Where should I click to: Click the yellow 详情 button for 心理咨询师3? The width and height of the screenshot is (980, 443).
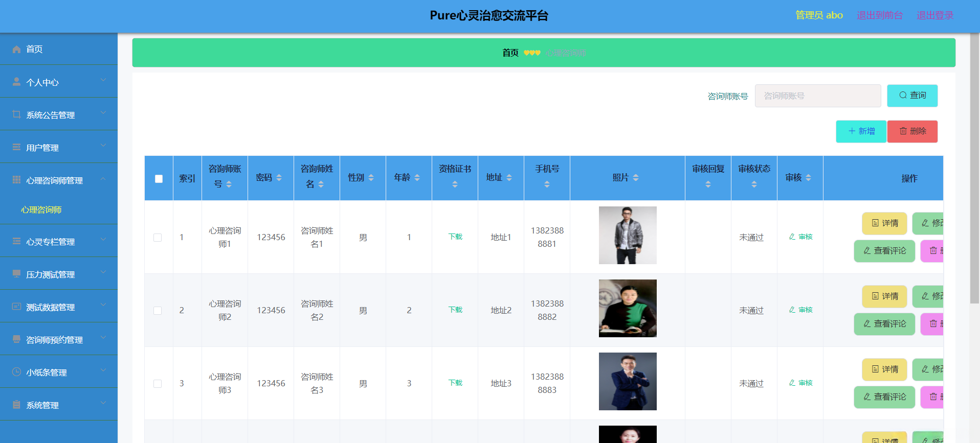884,369
